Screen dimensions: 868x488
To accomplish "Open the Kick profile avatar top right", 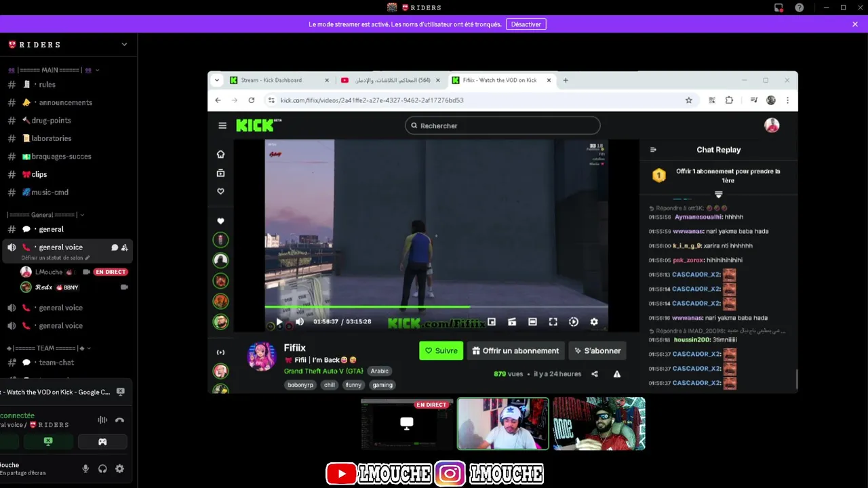I will click(772, 125).
